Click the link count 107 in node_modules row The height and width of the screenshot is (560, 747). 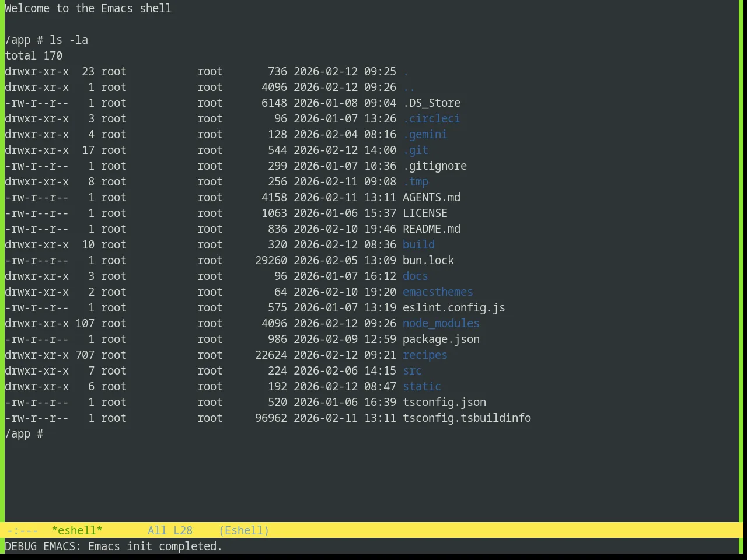[x=85, y=324]
